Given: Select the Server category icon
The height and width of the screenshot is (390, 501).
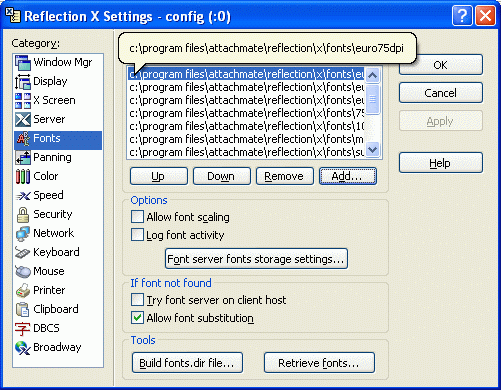Looking at the screenshot, I should point(23,120).
